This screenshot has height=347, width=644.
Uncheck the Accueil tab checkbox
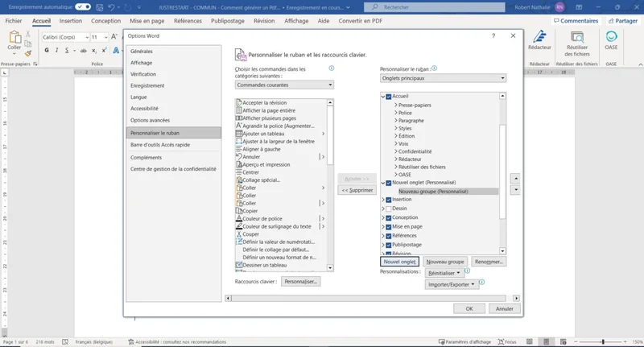(x=388, y=97)
